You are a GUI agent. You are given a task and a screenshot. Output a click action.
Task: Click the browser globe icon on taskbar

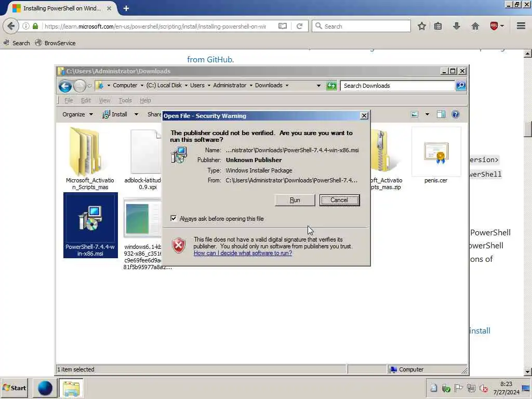(45, 388)
